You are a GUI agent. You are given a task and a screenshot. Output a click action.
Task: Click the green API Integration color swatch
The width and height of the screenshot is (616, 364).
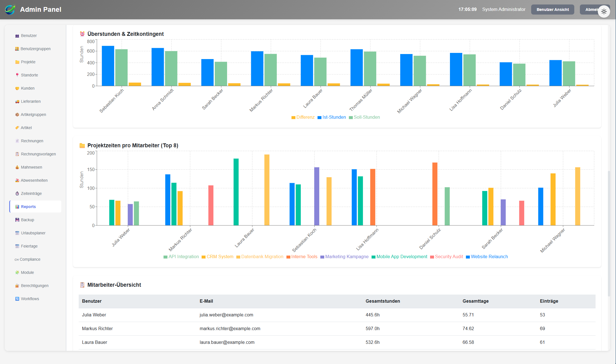165,257
